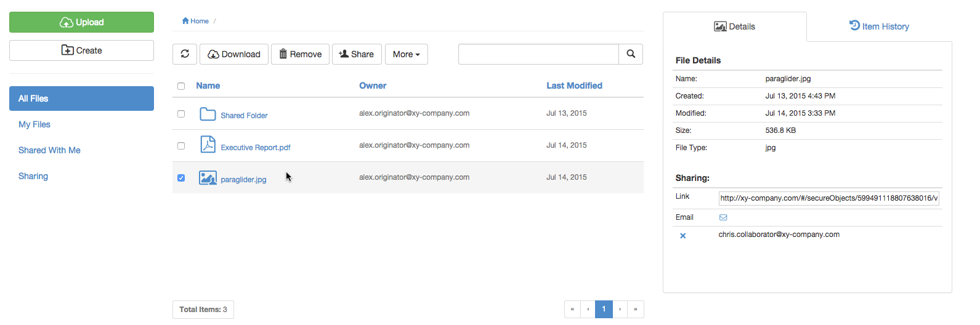
Task: Sort files by Last Modified column
Action: tap(574, 86)
